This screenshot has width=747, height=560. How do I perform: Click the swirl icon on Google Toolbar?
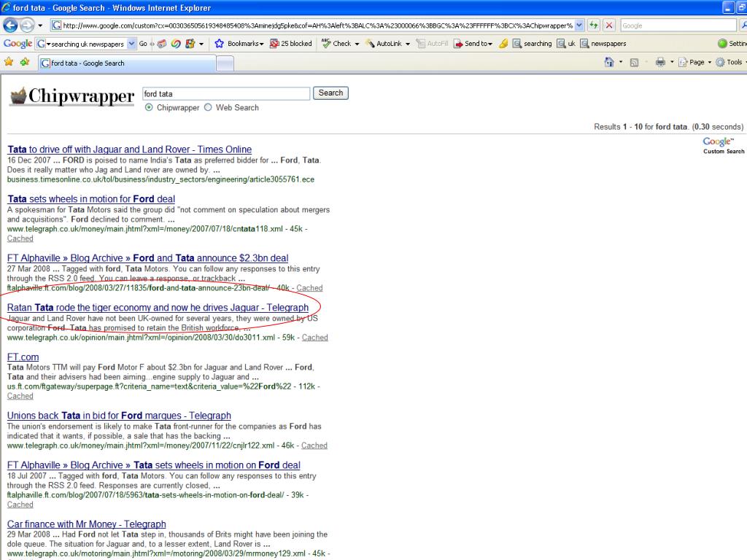pyautogui.click(x=176, y=44)
